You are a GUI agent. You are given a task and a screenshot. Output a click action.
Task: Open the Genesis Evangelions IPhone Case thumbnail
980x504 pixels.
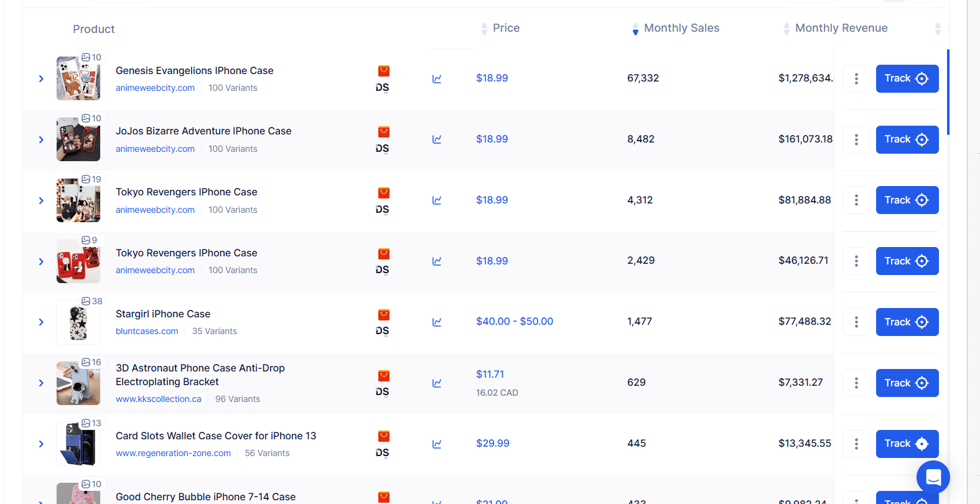[x=78, y=78]
